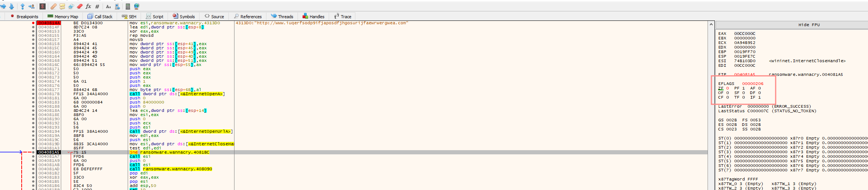868x190 pixels.
Task: Click the hash (#) labels icon
Action: point(97,6)
